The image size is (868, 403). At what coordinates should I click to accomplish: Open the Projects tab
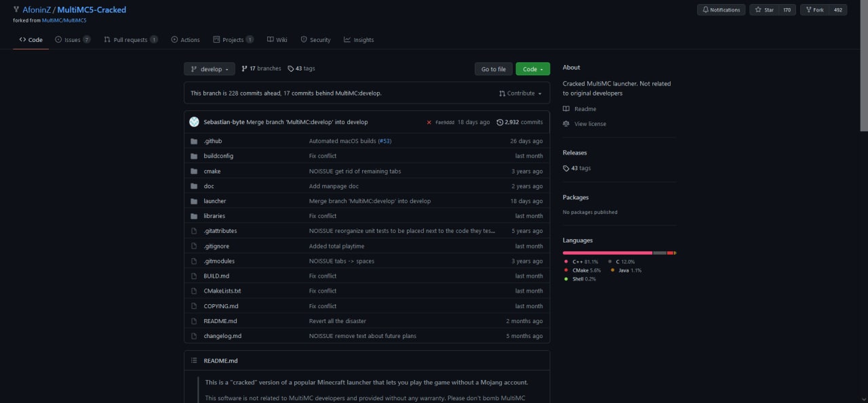pyautogui.click(x=233, y=40)
